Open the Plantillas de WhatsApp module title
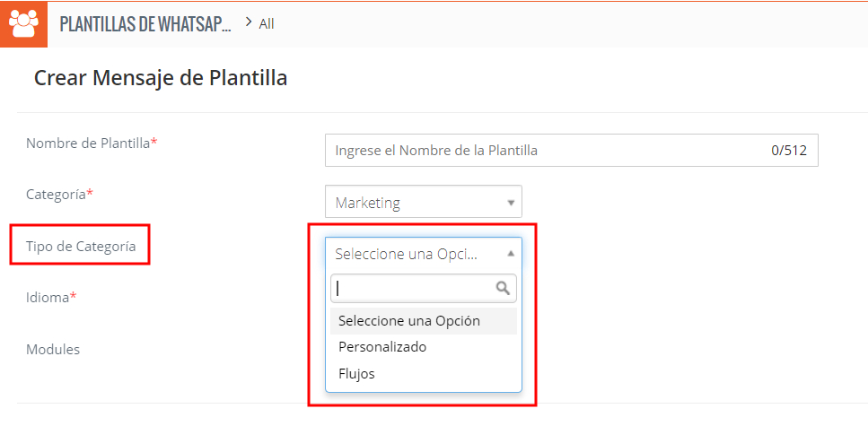The height and width of the screenshot is (426, 868). click(145, 24)
